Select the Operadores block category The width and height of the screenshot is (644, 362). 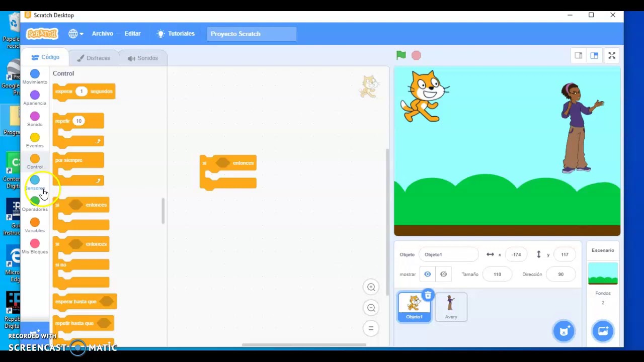coord(35,204)
